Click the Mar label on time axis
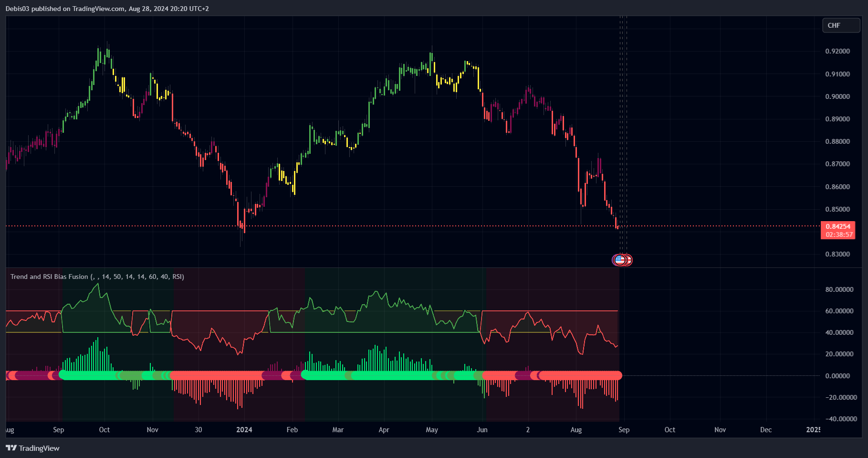868x458 pixels. tap(338, 430)
